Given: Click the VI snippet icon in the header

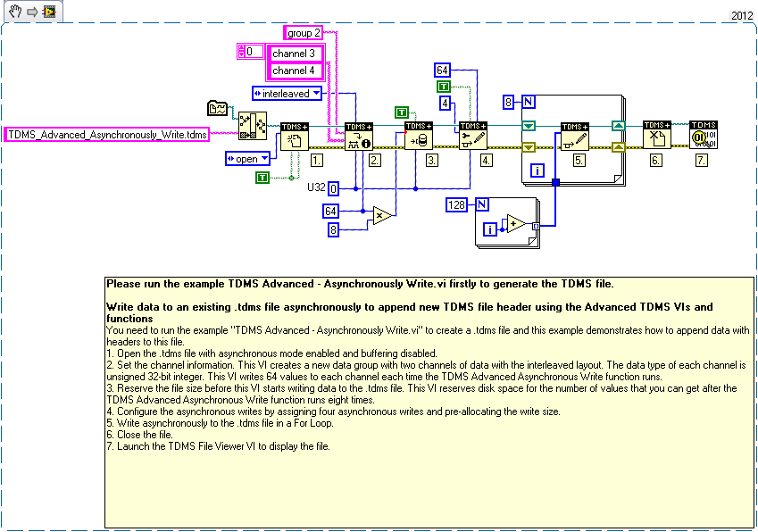Looking at the screenshot, I should [49, 12].
